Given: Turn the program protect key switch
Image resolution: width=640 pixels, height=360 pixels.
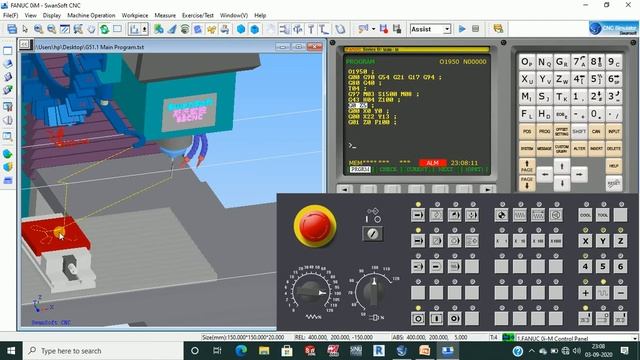Looking at the screenshot, I should coord(372,233).
